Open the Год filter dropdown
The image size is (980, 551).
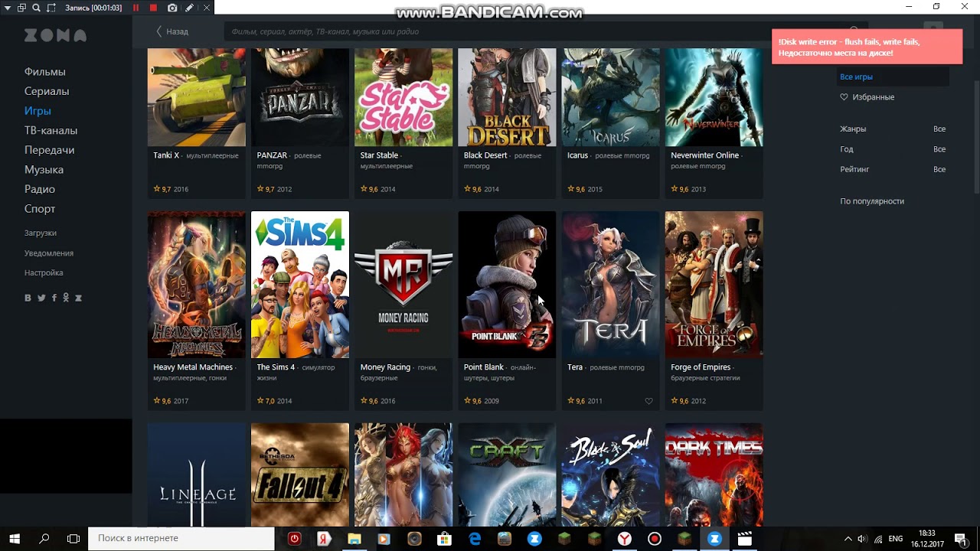click(893, 149)
